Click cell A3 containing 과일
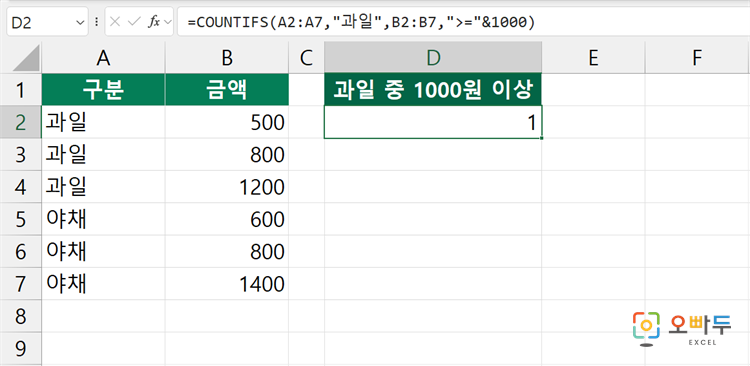The height and width of the screenshot is (366, 750). point(103,155)
